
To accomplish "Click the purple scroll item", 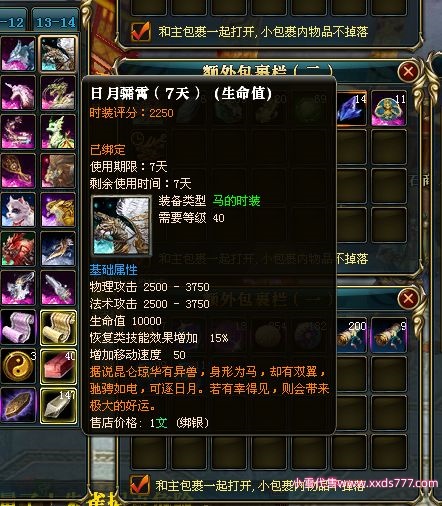I will click(18, 327).
